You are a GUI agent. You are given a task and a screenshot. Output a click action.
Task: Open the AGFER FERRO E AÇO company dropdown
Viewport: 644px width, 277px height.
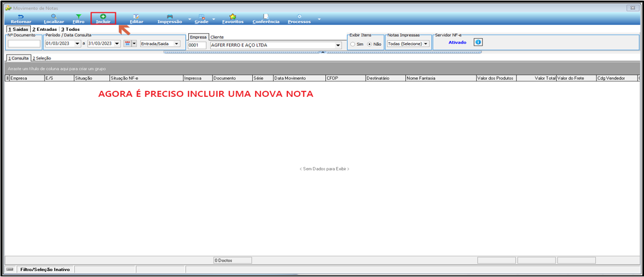tap(338, 45)
